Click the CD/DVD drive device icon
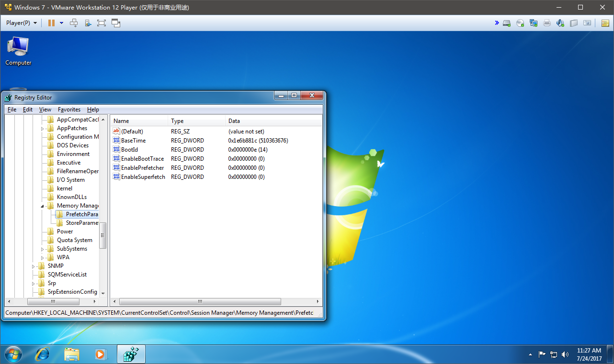The height and width of the screenshot is (364, 614). tap(520, 23)
